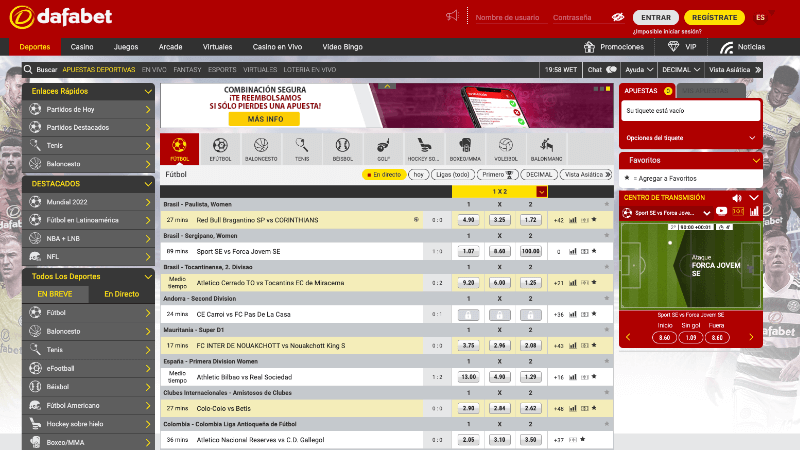Open stats for Sport SE vs Forca Jovem SE

[x=572, y=252]
